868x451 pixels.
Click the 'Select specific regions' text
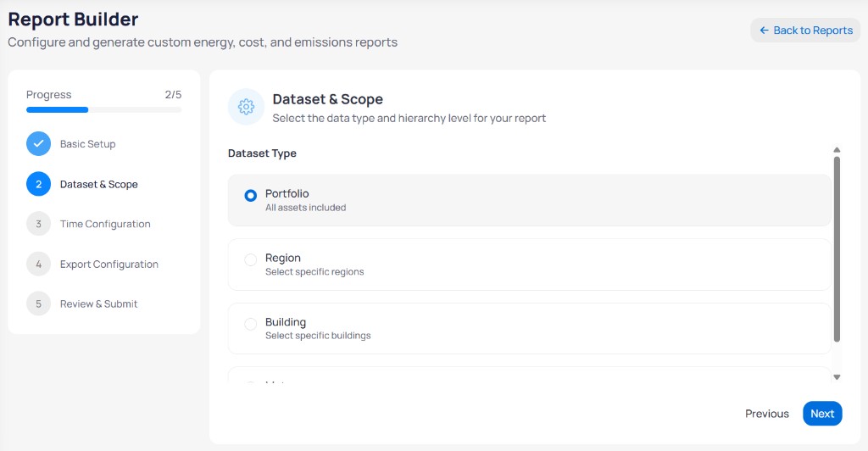click(314, 272)
